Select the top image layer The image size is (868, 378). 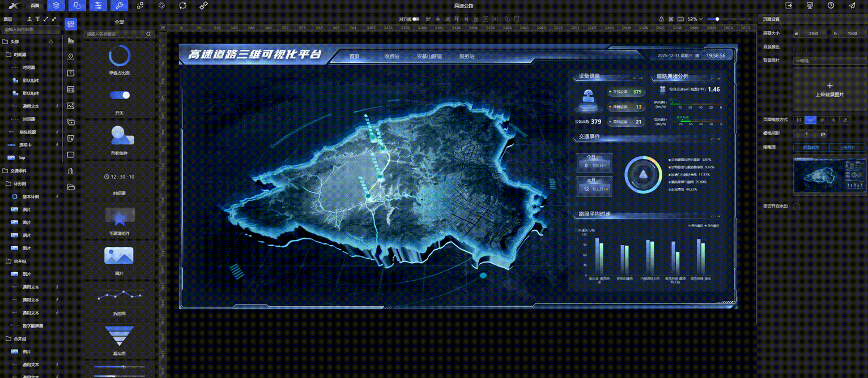[22, 157]
